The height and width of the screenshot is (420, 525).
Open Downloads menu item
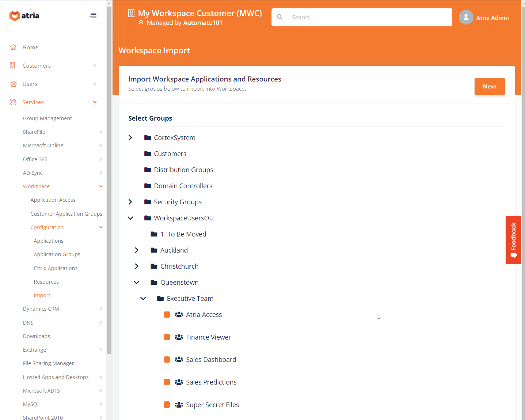pyautogui.click(x=37, y=336)
